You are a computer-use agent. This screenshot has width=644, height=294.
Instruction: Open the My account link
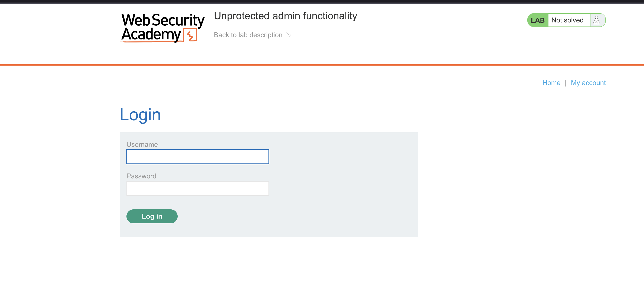(588, 83)
